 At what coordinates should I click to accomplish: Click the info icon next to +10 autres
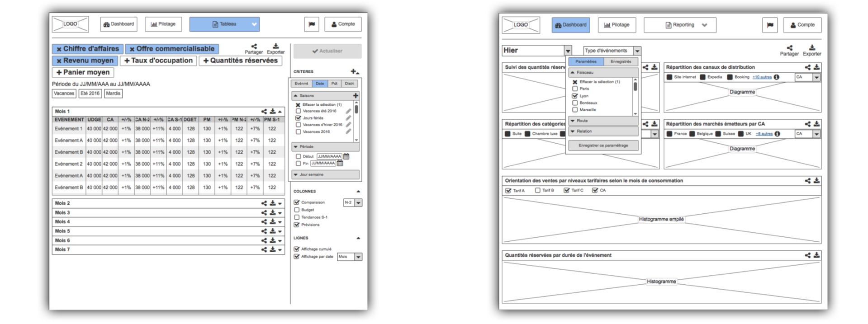point(777,77)
